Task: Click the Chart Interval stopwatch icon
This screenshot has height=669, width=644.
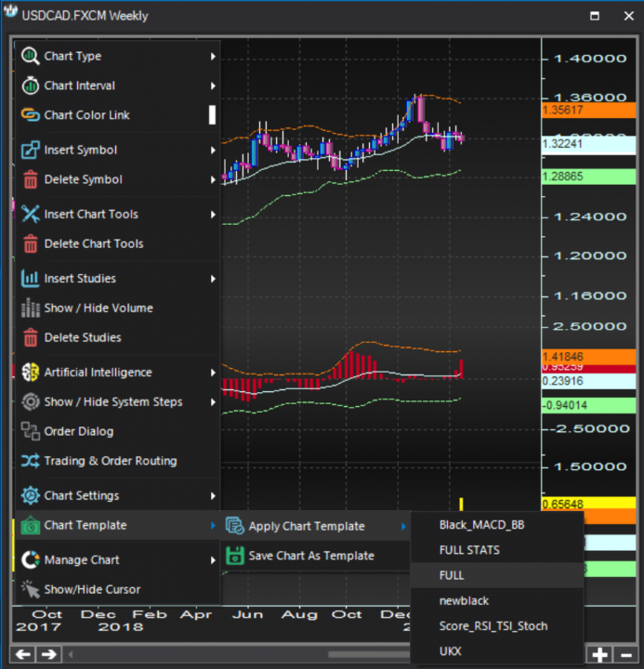Action: click(31, 85)
